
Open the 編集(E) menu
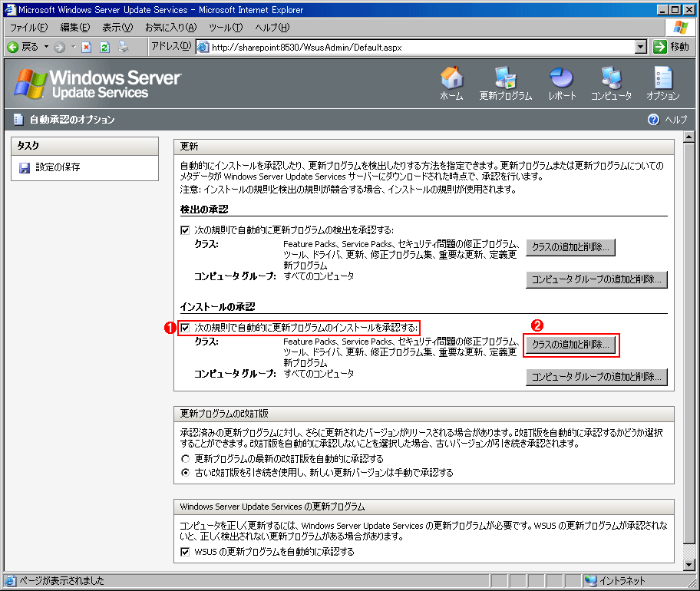click(75, 28)
